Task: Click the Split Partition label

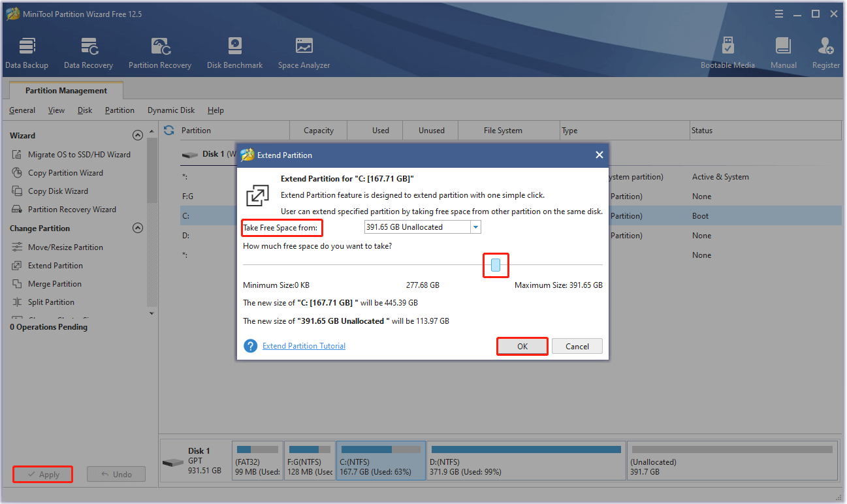Action: [x=51, y=302]
